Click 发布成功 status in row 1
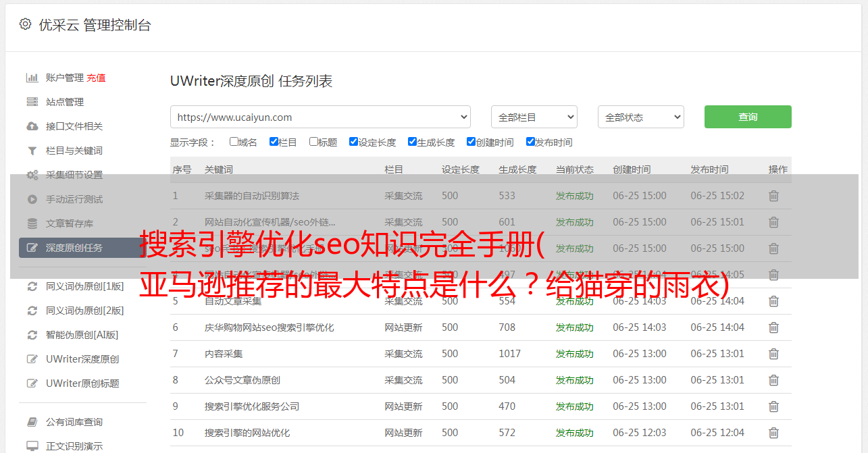The width and height of the screenshot is (868, 453). (x=575, y=196)
